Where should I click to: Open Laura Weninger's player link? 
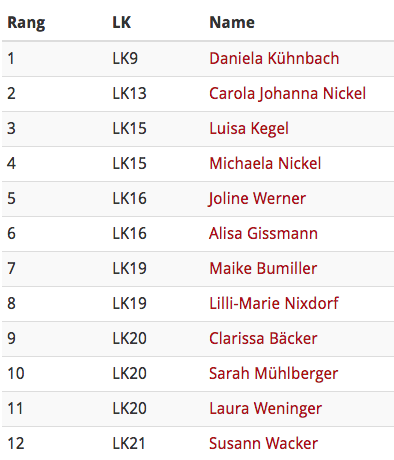point(265,408)
